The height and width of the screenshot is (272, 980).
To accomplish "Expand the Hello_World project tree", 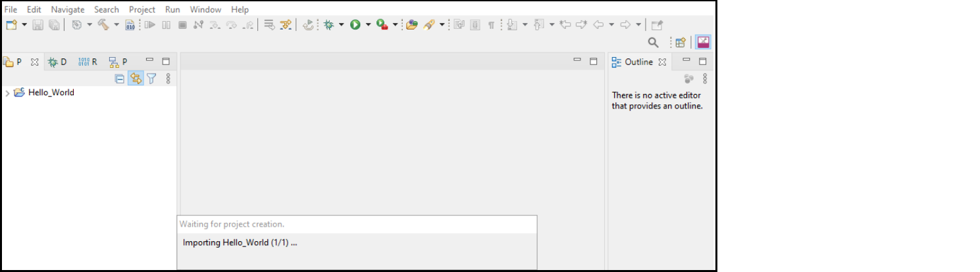I will tap(7, 93).
